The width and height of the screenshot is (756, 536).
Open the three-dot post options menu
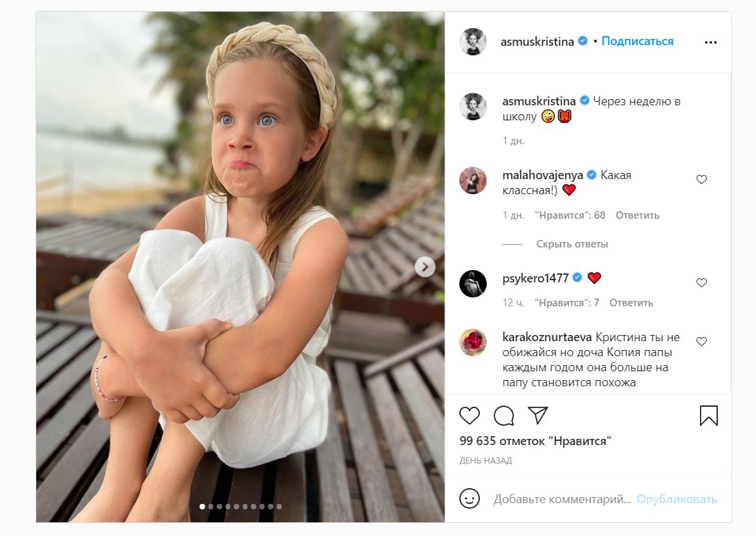click(711, 42)
